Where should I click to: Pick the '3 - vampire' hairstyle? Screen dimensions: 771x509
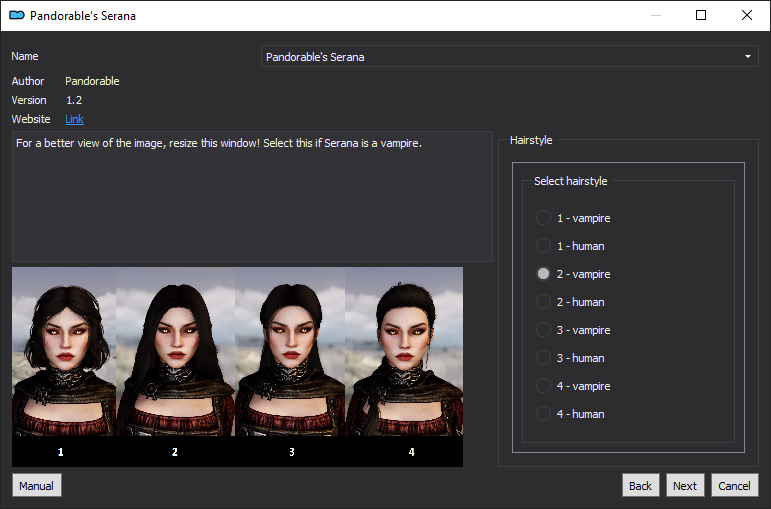573,330
